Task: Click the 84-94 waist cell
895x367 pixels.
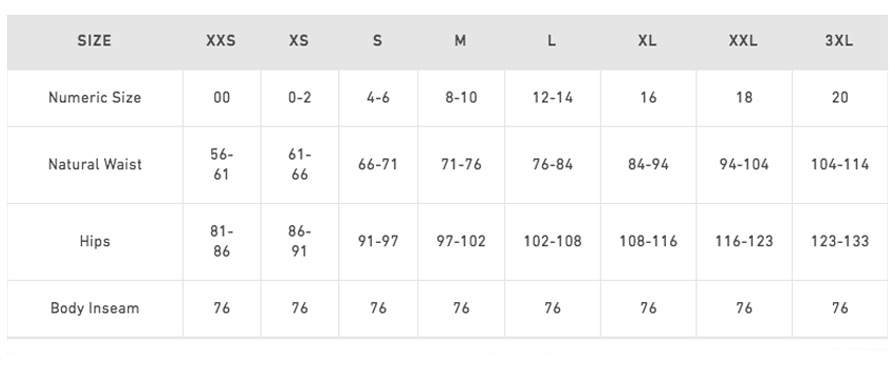Action: pyautogui.click(x=648, y=165)
